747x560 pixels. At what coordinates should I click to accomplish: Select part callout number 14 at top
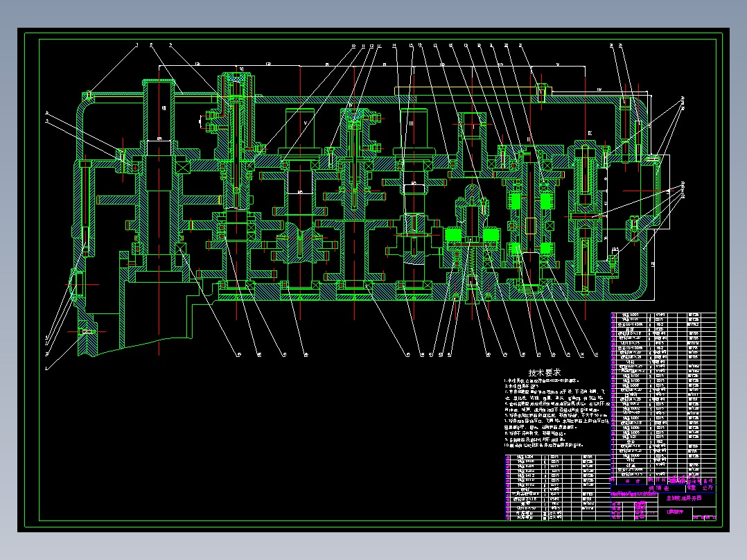394,46
